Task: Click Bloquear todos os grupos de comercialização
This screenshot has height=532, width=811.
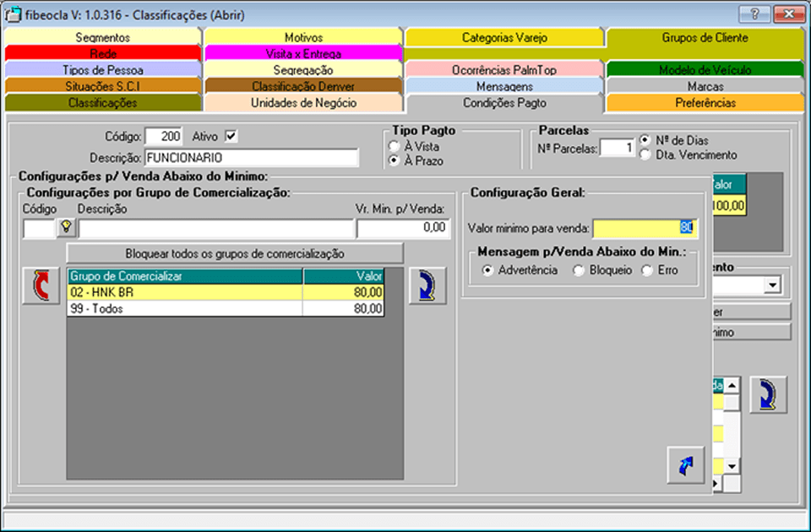Action: coord(235,254)
